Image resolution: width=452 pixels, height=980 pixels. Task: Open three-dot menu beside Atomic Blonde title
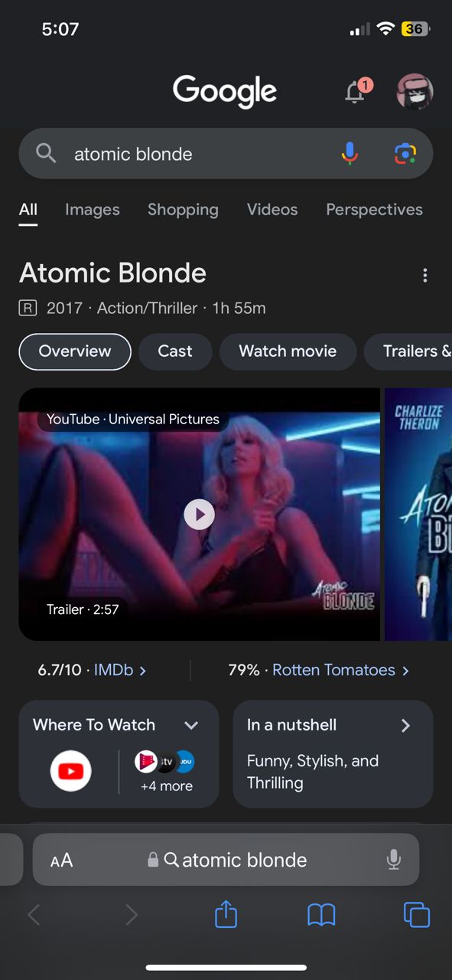(425, 276)
